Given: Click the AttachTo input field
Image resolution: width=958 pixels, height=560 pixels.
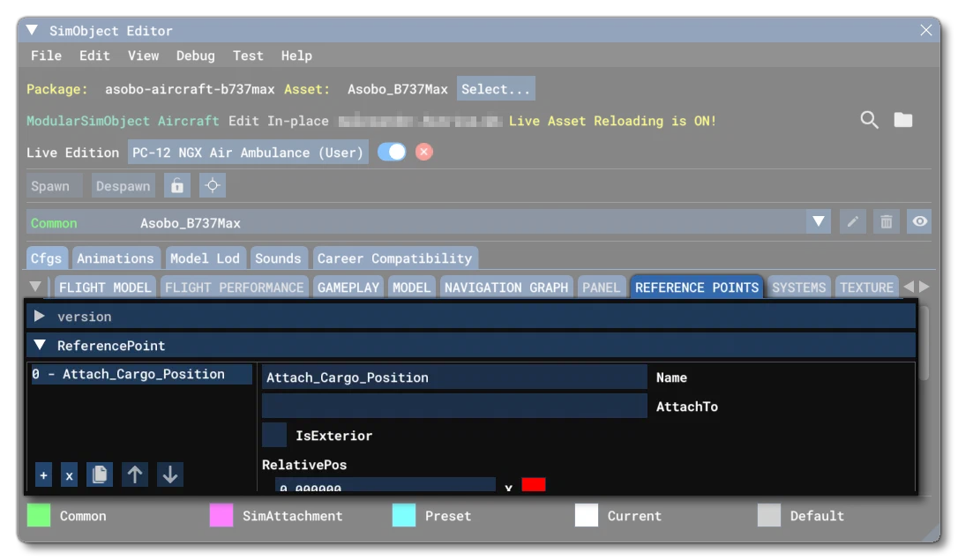Looking at the screenshot, I should pyautogui.click(x=454, y=406).
